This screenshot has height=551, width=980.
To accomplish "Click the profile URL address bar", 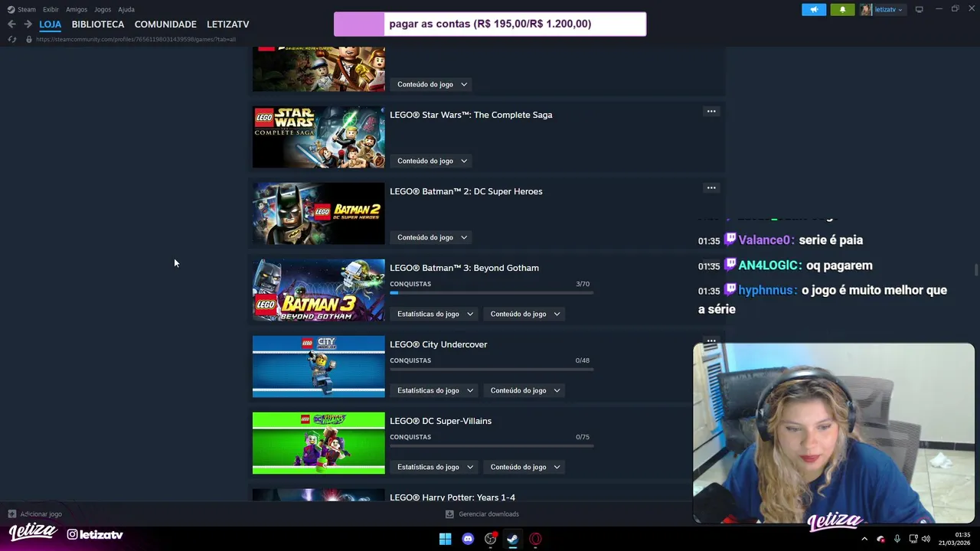I will (136, 39).
